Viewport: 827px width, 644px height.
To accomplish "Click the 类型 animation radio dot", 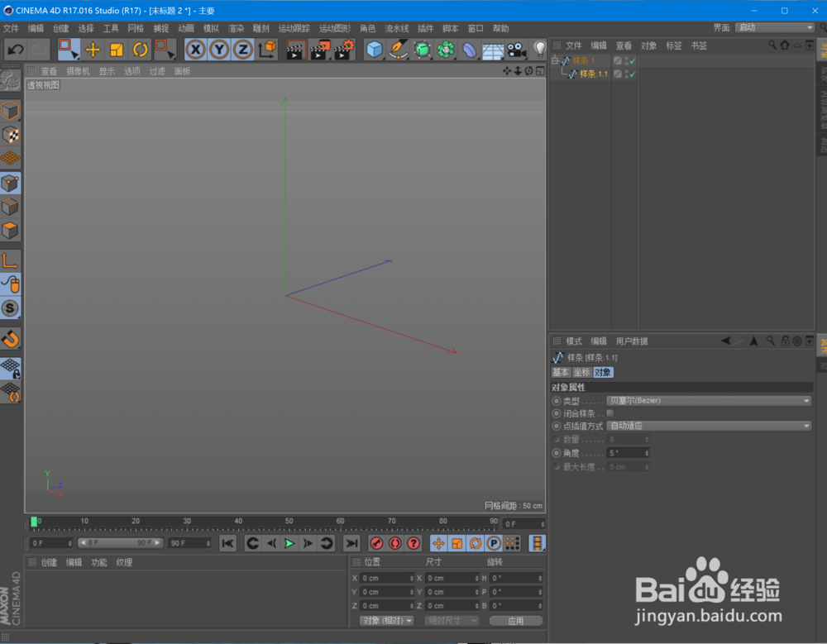I will [x=556, y=401].
